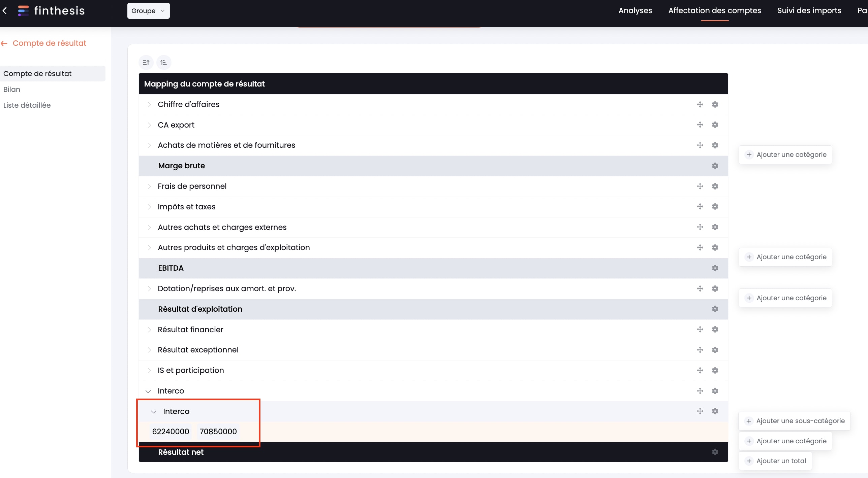Open settings gear for Résultat exceptionnel
Screen dimensions: 868x478
click(x=715, y=350)
